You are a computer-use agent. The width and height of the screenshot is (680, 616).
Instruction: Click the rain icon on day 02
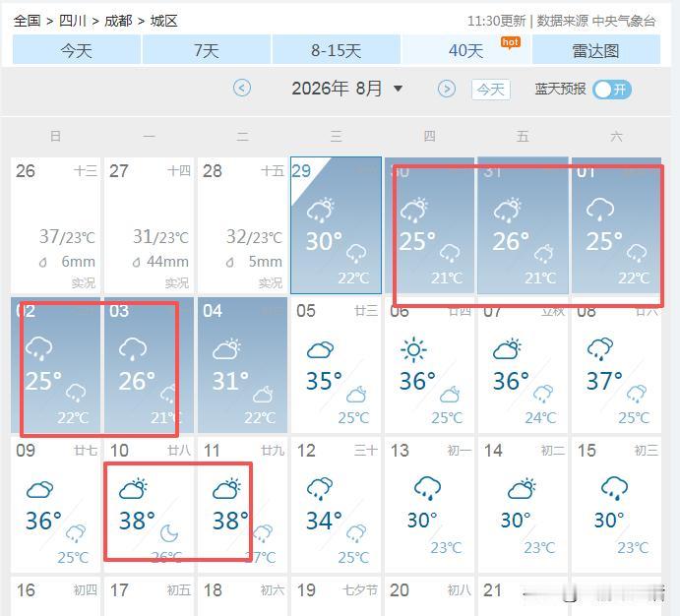[x=39, y=348]
